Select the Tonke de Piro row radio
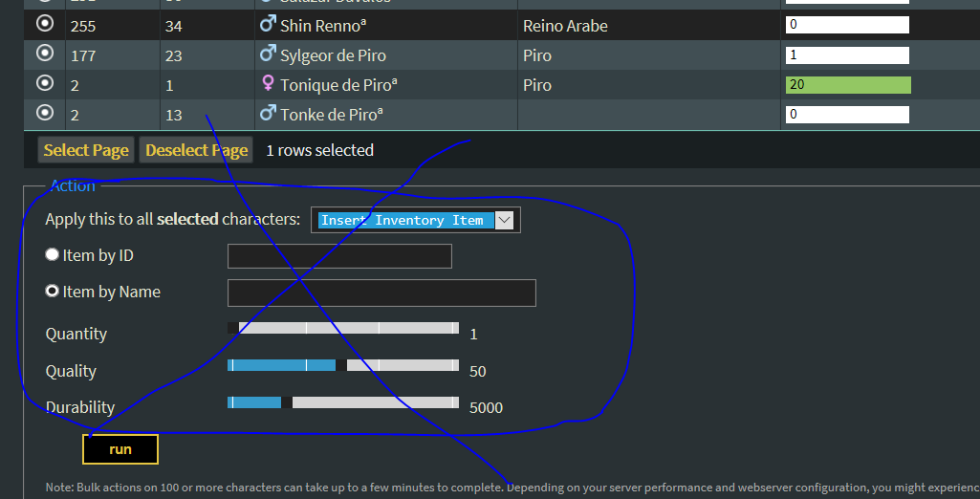This screenshot has width=980, height=499. coord(45,113)
